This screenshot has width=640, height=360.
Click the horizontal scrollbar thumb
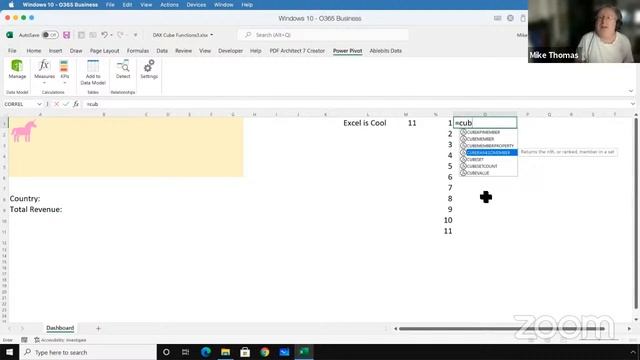point(502,329)
